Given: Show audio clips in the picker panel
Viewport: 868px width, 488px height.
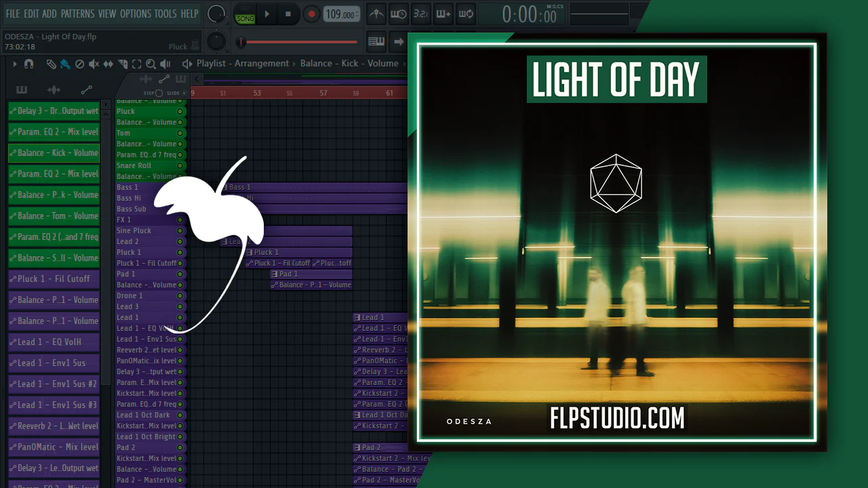Looking at the screenshot, I should click(x=54, y=89).
